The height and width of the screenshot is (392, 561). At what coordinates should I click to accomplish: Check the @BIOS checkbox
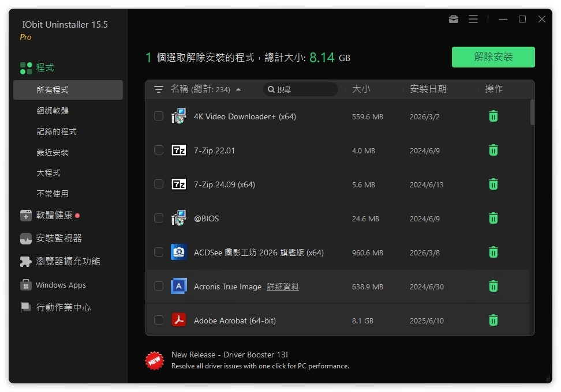click(x=159, y=218)
